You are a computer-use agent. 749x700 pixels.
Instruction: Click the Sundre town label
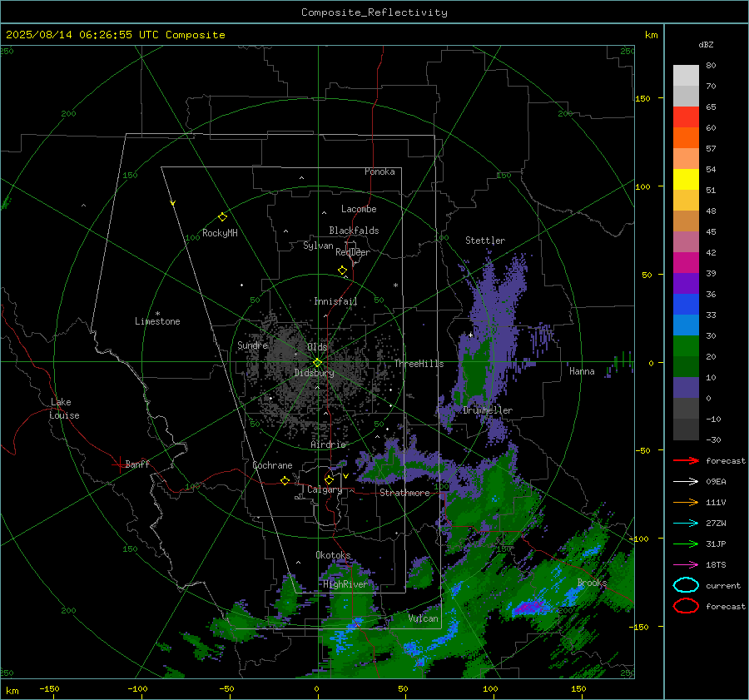[x=252, y=345]
